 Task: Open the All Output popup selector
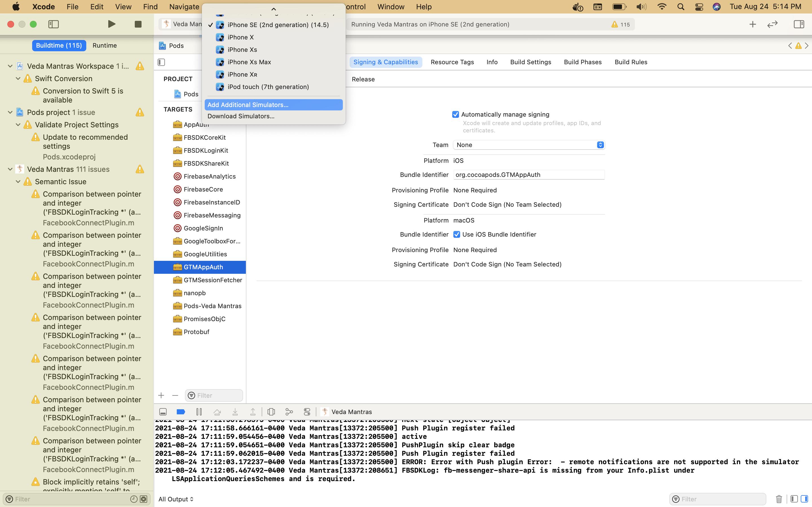tap(176, 499)
